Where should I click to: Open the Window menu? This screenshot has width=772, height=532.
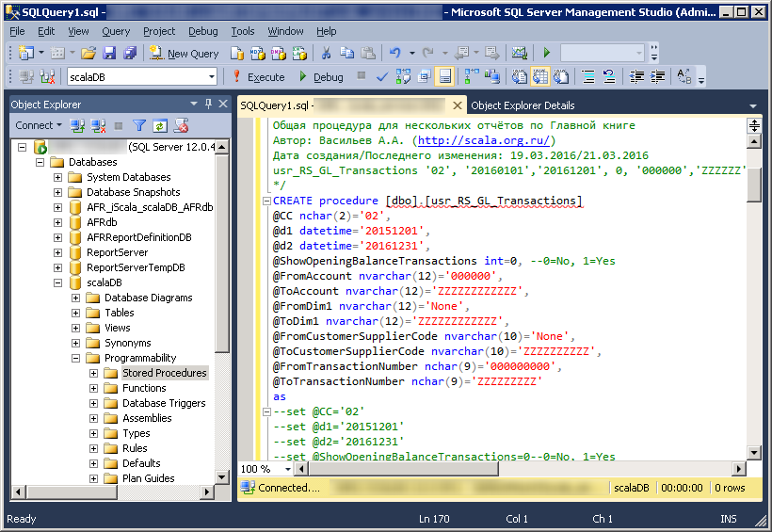(x=285, y=31)
